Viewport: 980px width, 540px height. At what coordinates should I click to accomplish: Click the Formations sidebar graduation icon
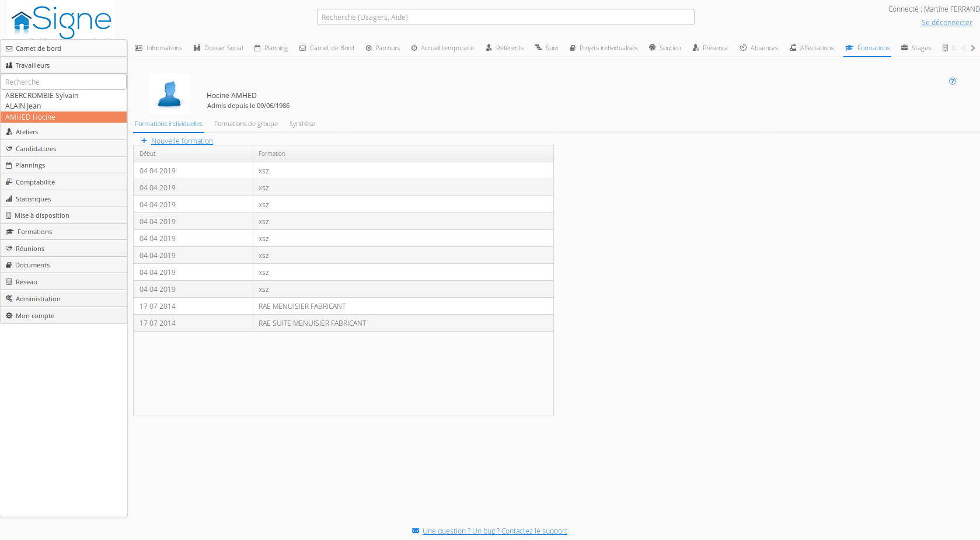pyautogui.click(x=10, y=232)
